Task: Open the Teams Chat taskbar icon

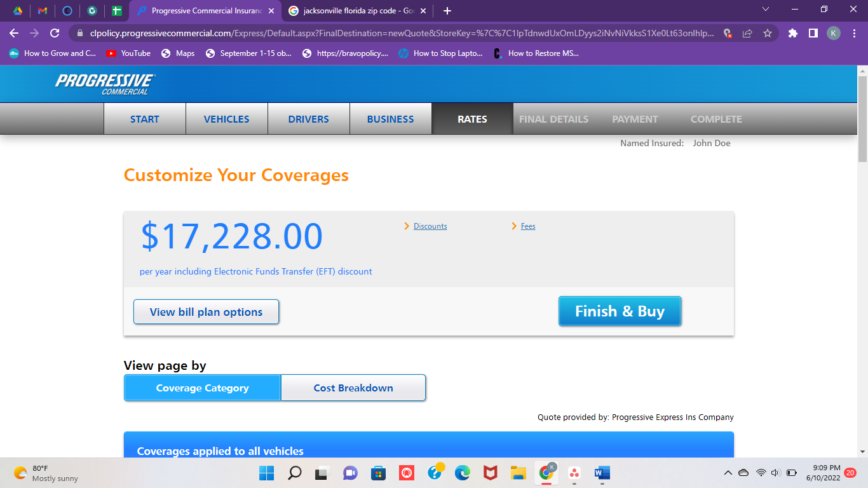Action: 350,473
